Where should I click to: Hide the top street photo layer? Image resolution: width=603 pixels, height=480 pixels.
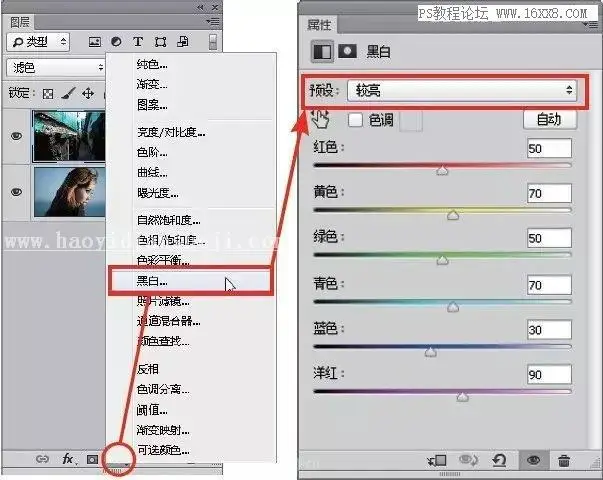(16, 136)
